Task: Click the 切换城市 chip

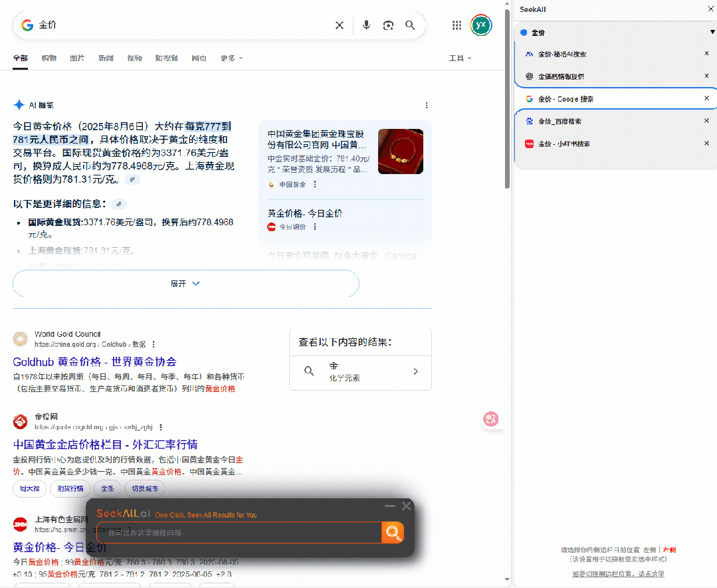Action: tap(145, 489)
